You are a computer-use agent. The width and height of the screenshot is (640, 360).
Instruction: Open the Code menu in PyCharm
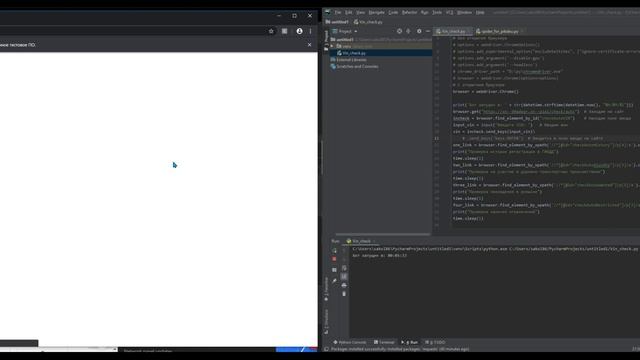(x=393, y=13)
